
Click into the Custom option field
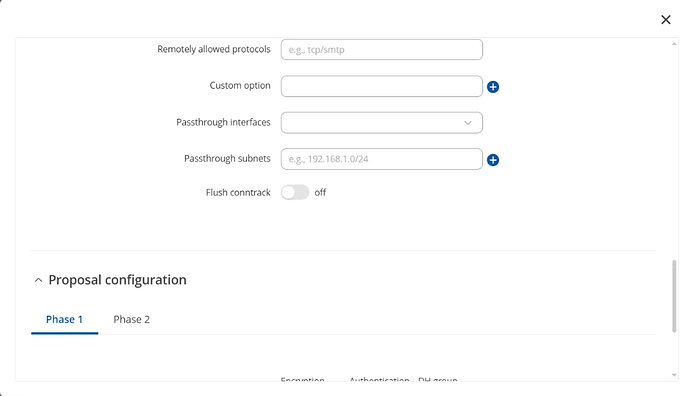382,86
